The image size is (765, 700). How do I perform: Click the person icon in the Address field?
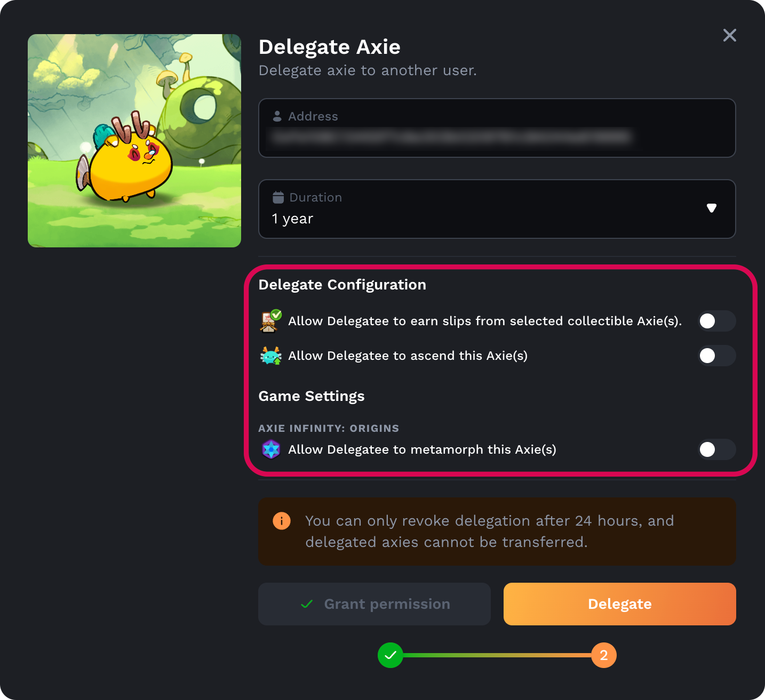277,116
